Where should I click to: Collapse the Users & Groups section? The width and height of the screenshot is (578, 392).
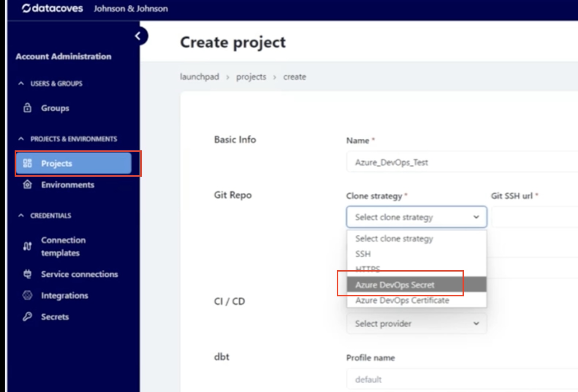(21, 83)
